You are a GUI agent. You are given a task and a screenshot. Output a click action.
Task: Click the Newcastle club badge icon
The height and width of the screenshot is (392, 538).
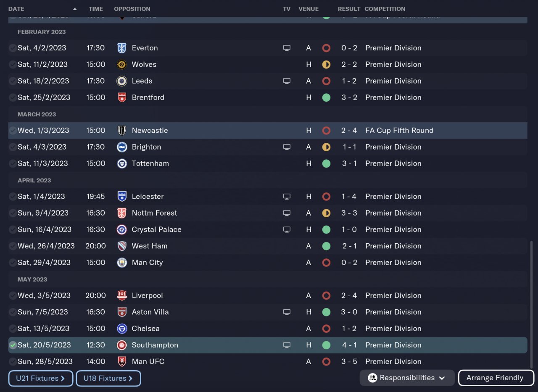click(x=121, y=130)
